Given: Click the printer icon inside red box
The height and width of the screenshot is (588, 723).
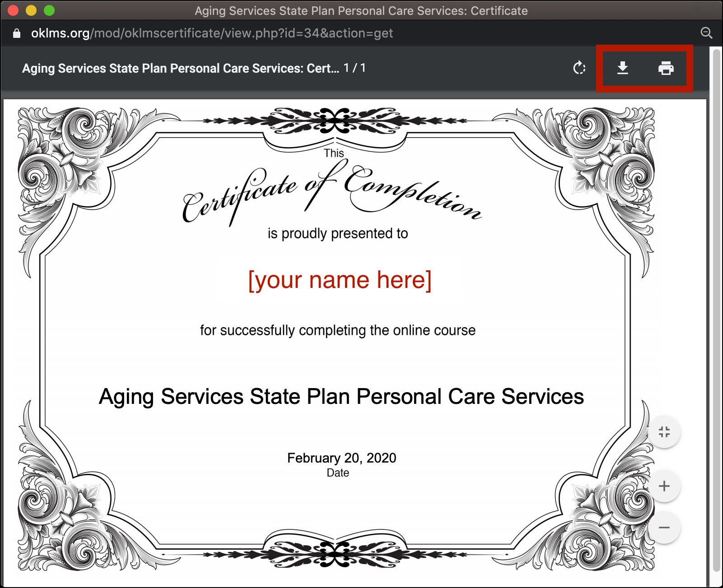Looking at the screenshot, I should click(665, 69).
